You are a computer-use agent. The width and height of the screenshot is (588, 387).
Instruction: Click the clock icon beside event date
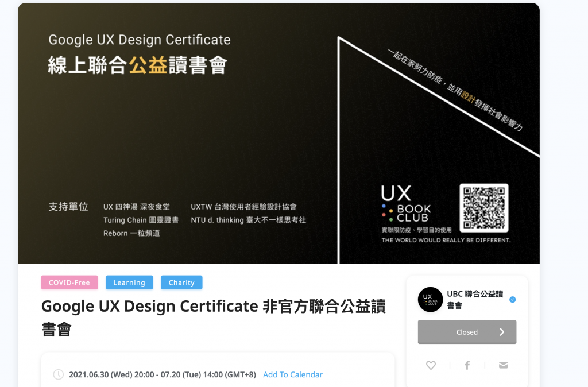coord(59,374)
